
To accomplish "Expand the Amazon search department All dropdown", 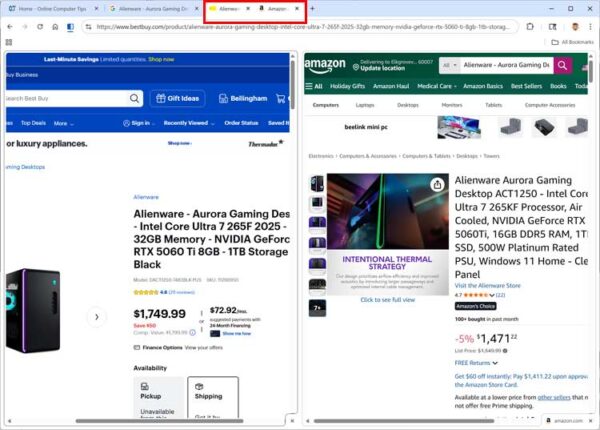I will pos(450,65).
